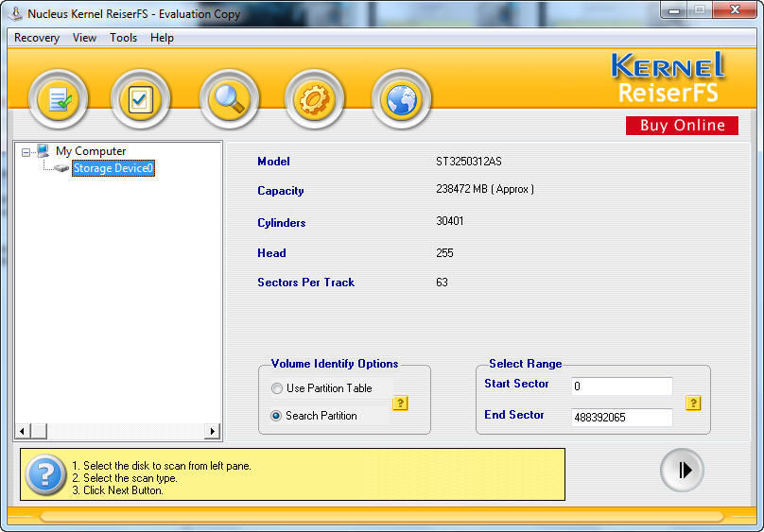Screen dimensions: 764x532
Task: Click the End Sector label
Action: (x=514, y=415)
